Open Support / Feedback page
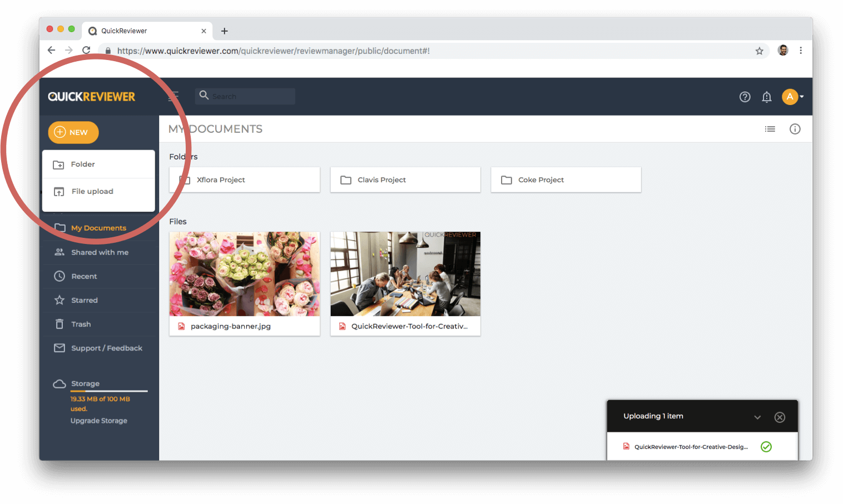Viewport: 843px width, 504px height. tap(106, 348)
